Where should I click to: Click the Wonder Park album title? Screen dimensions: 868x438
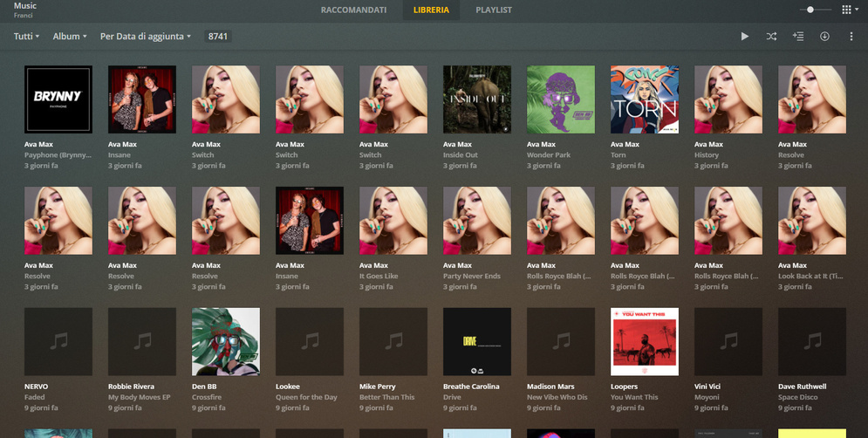[x=549, y=155]
